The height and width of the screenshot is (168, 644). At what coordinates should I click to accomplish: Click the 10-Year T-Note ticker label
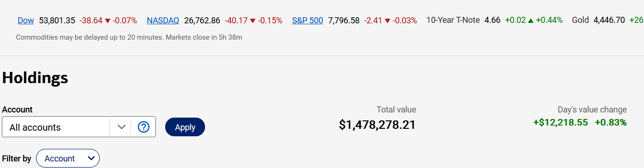tap(453, 21)
